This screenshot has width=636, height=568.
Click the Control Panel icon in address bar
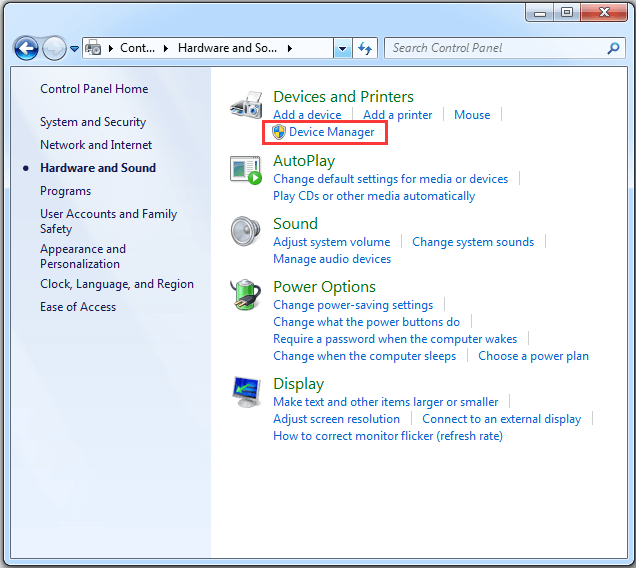click(x=93, y=48)
